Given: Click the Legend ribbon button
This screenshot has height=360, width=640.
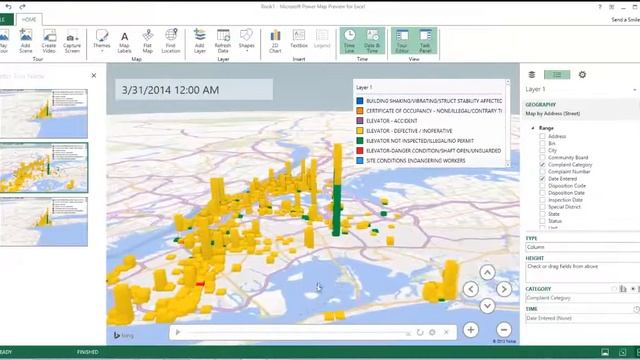Looking at the screenshot, I should pos(322,39).
